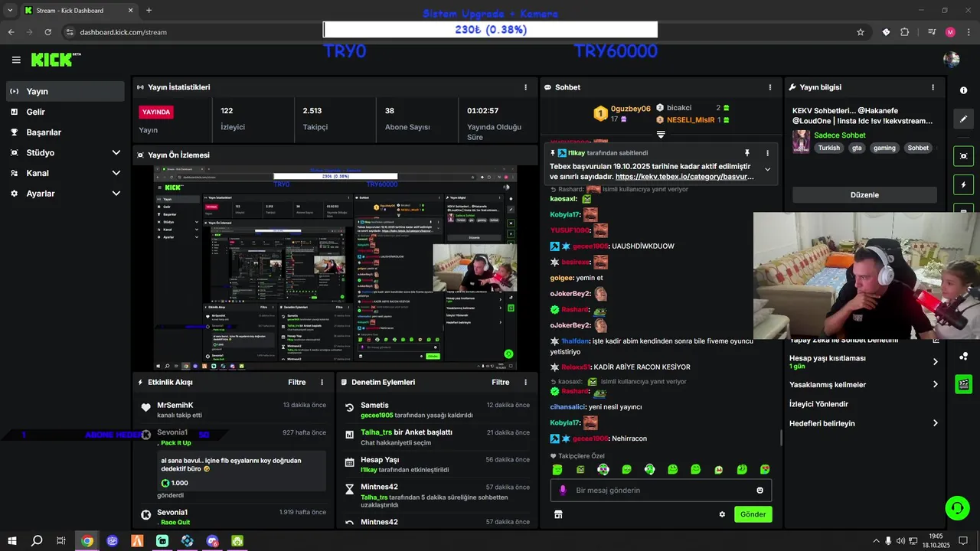This screenshot has height=551, width=980.
Task: Open the emoji picker in message box
Action: (x=759, y=491)
